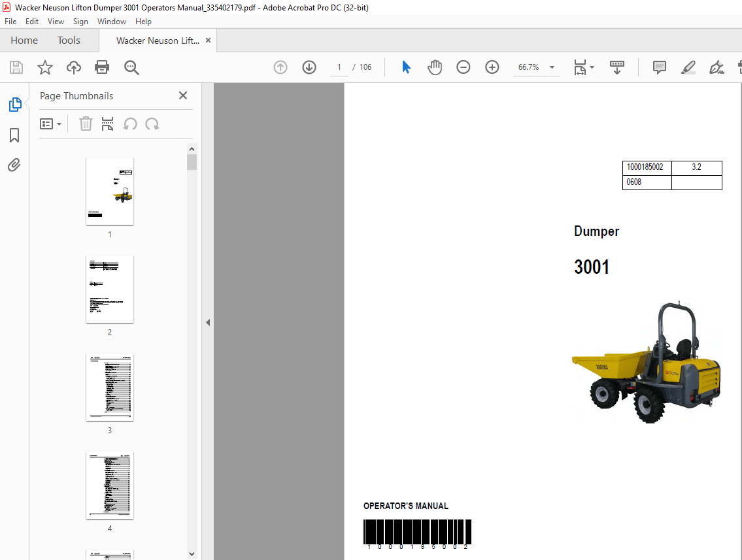Select the Highlight text tool
The height and width of the screenshot is (560, 742).
pos(688,67)
